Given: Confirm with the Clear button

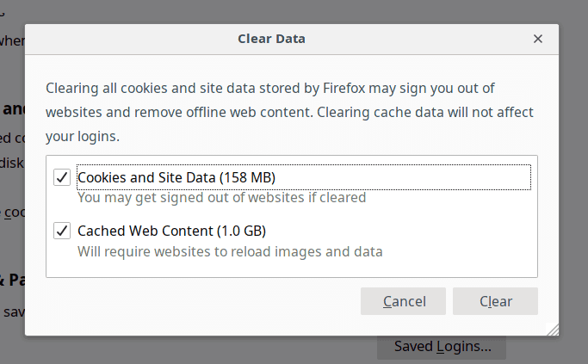Looking at the screenshot, I should point(495,301).
